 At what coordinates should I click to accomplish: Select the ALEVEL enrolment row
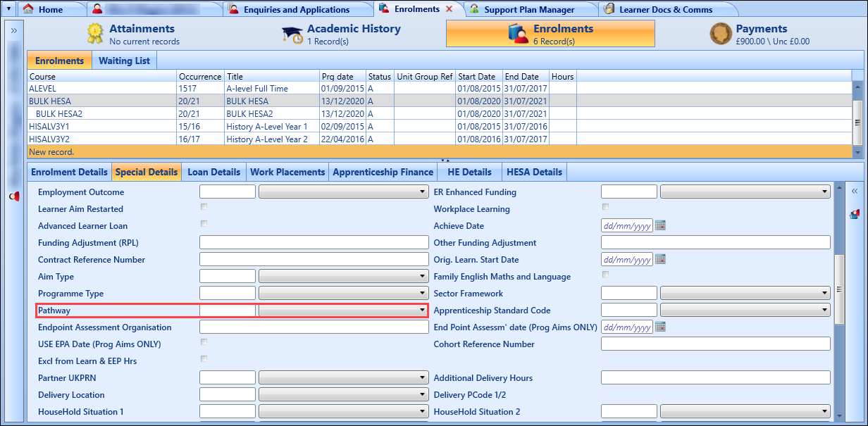point(440,89)
